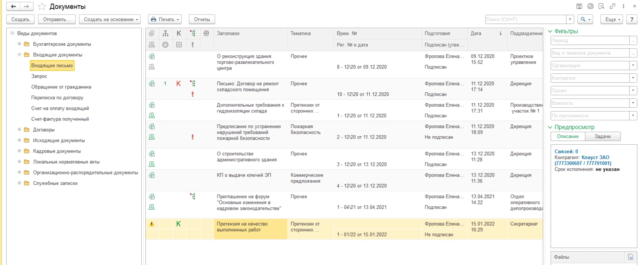Click the preview magnifier-page icon in title bar
Viewport: 644px width, 265px height.
(x=601, y=6)
